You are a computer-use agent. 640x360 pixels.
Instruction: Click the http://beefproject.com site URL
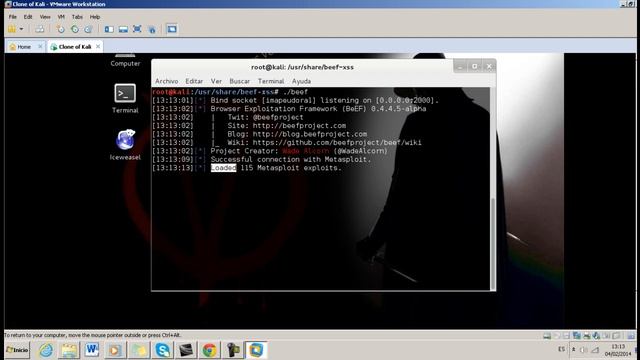(299, 126)
